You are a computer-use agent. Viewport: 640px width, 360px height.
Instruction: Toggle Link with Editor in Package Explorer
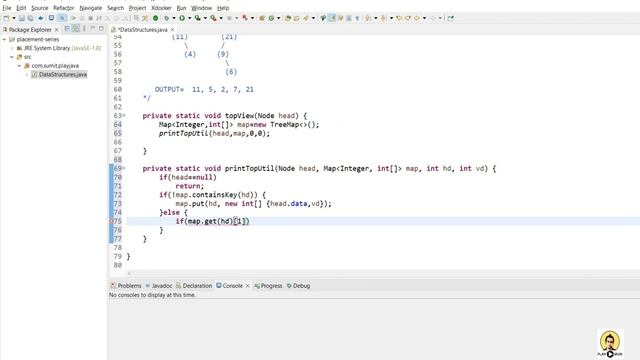pyautogui.click(x=76, y=29)
